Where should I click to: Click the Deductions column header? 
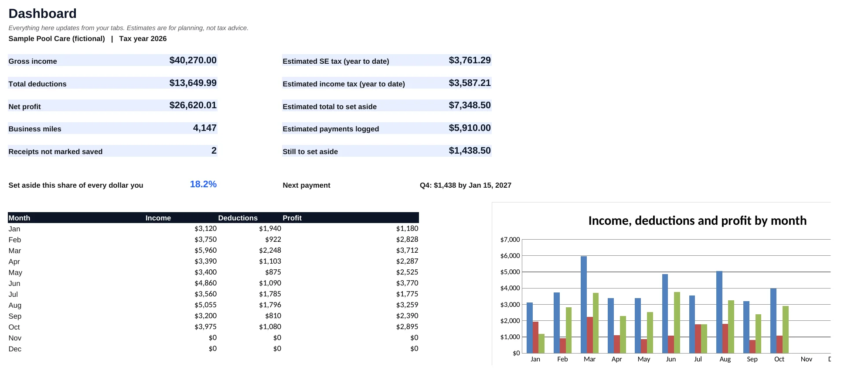[238, 218]
